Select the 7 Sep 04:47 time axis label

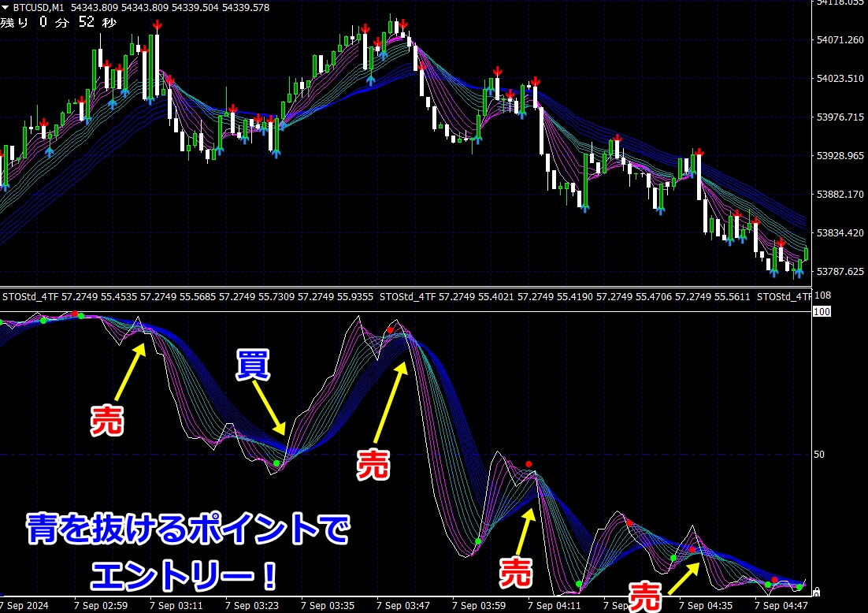(x=782, y=606)
